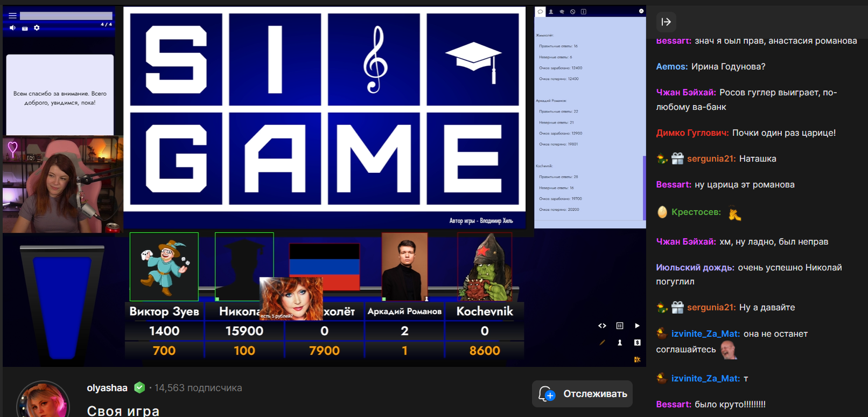This screenshot has height=417, width=868.
Task: Click the dollar sign score icon
Action: (638, 343)
